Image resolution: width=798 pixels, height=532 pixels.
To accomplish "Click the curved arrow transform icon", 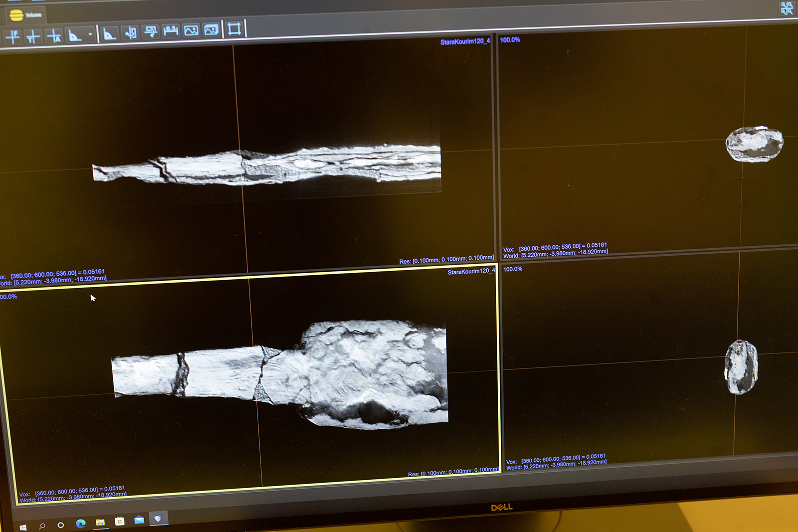I will pyautogui.click(x=150, y=32).
